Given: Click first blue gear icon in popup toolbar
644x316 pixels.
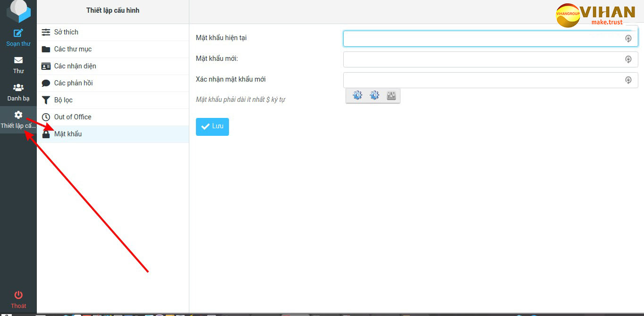Looking at the screenshot, I should coord(357,96).
